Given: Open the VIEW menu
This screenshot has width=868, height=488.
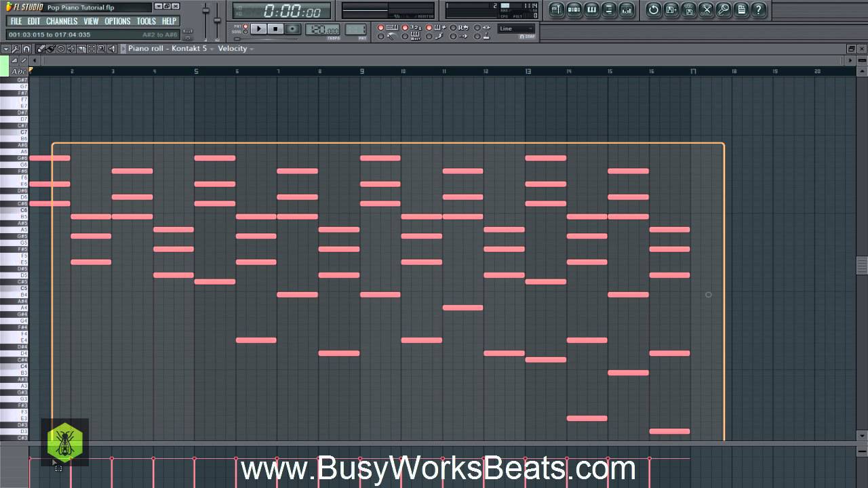Looking at the screenshot, I should tap(91, 21).
